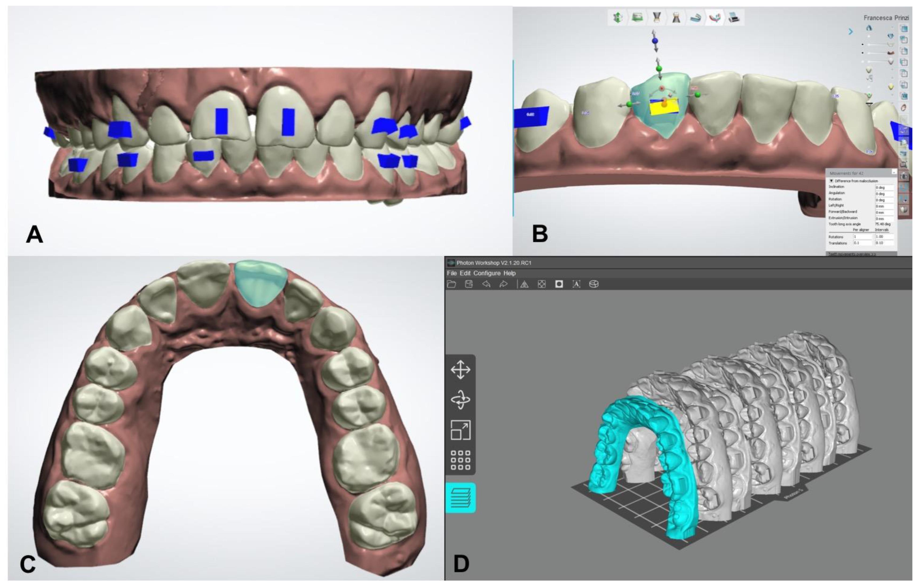Toggle the yellow tooth visibility icon

[x=891, y=86]
